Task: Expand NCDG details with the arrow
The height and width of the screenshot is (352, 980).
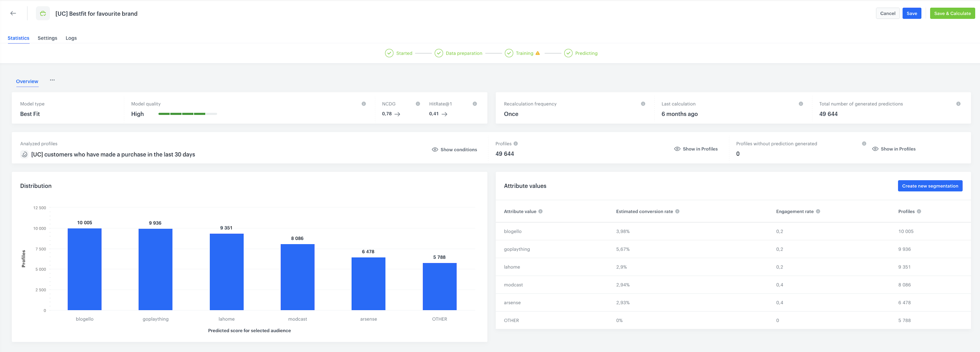Action: click(x=397, y=114)
